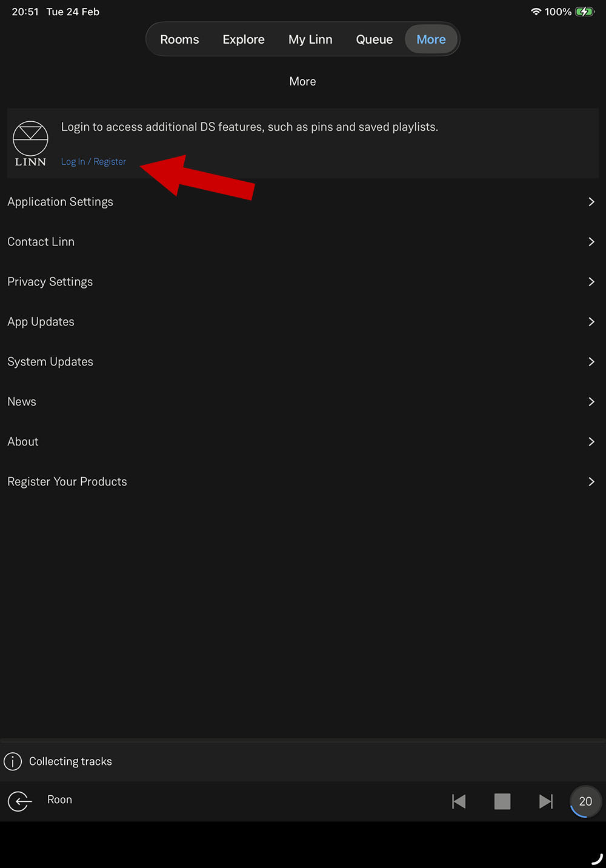Show the Queue tab
This screenshot has width=606, height=868.
pyautogui.click(x=374, y=39)
